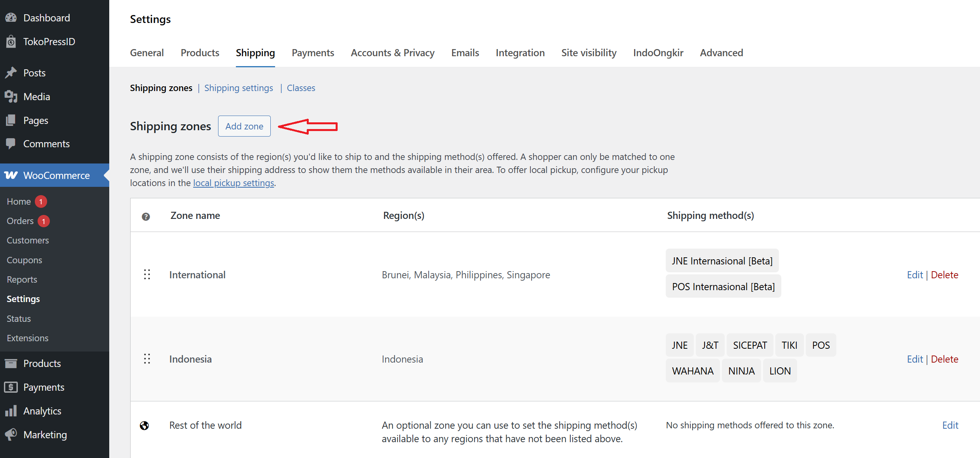
Task: Delete the Indonesia shipping zone
Action: pos(944,359)
